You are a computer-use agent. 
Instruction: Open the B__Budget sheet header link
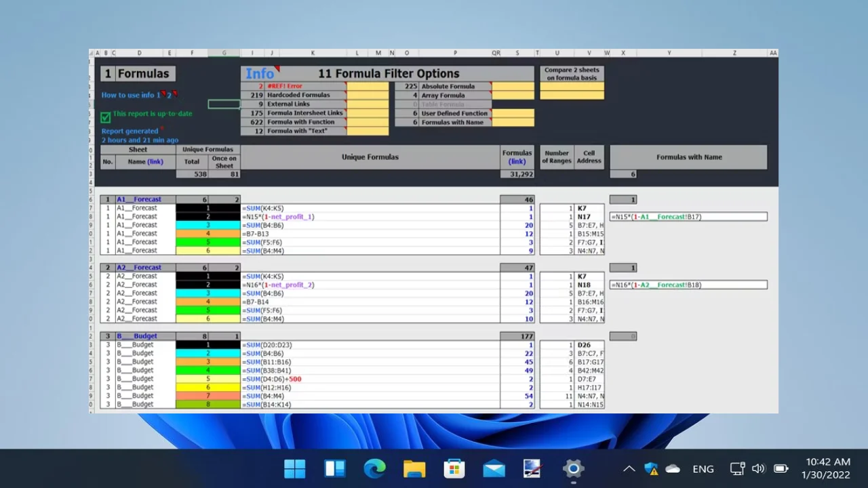point(137,336)
